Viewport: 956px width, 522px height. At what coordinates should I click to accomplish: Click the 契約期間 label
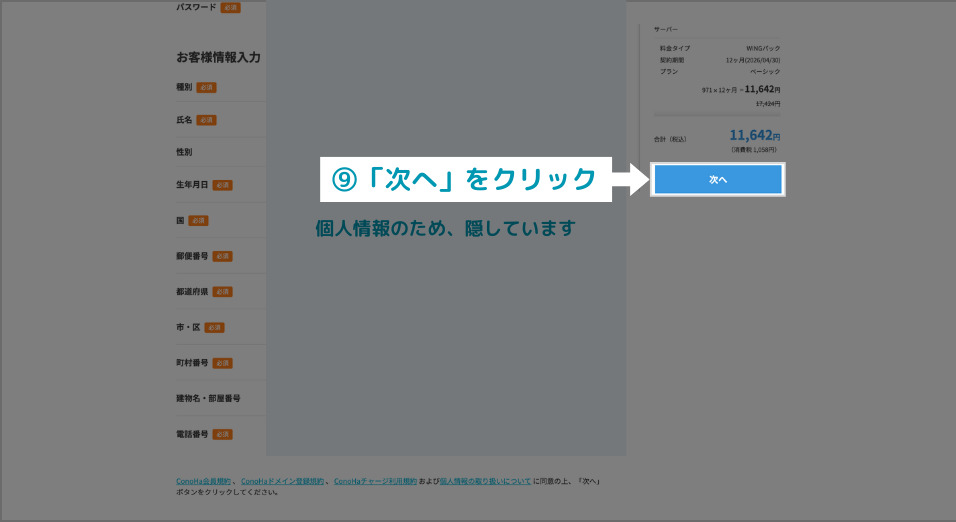tap(672, 60)
